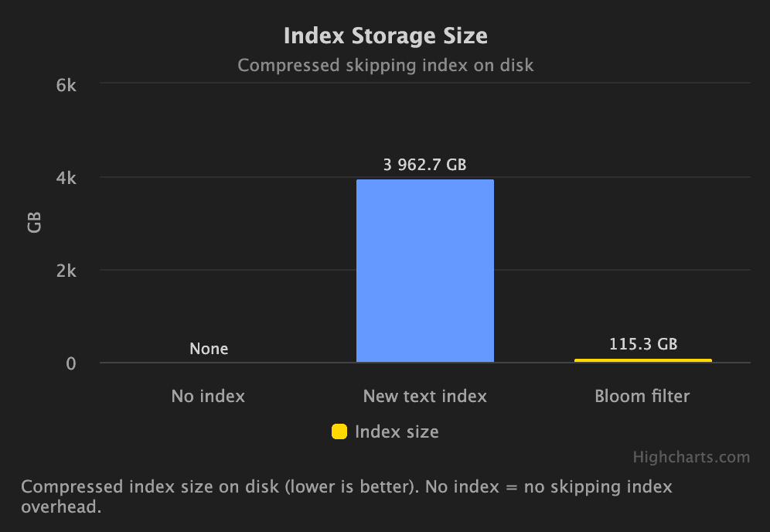Select the New text index x-axis label

click(x=425, y=397)
